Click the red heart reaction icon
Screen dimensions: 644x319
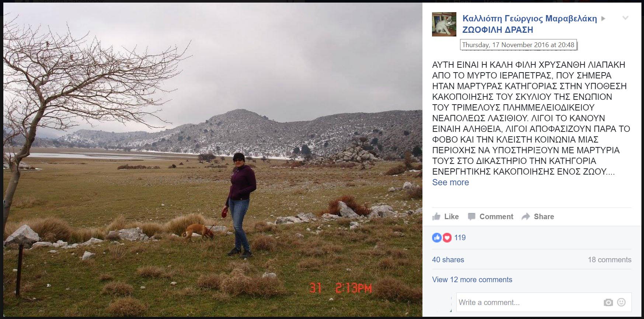point(447,238)
